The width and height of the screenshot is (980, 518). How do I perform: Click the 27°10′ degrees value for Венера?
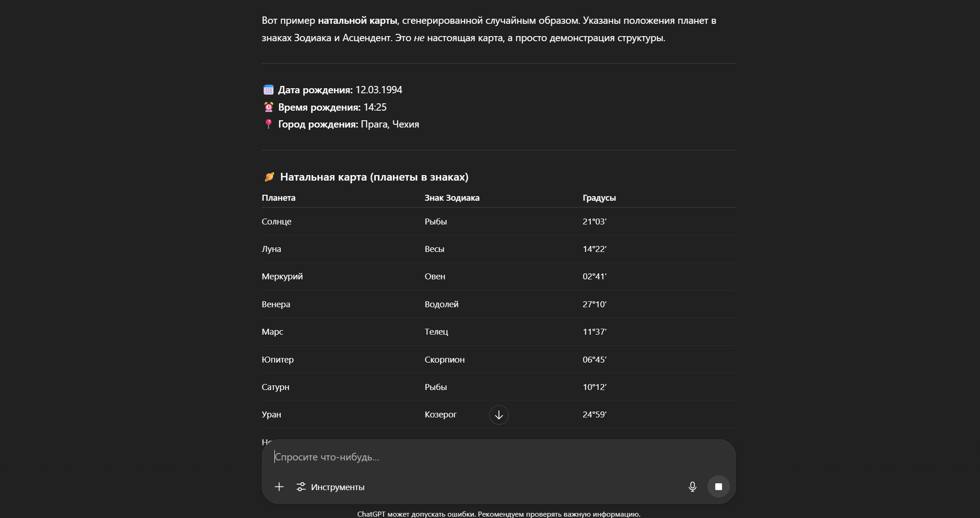tap(594, 304)
